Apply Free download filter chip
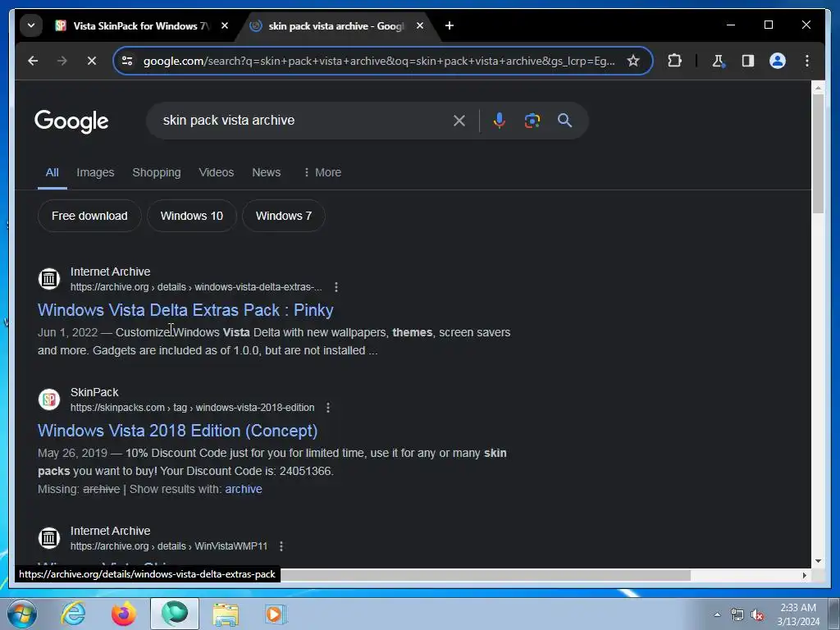This screenshot has width=840, height=630. coord(89,216)
